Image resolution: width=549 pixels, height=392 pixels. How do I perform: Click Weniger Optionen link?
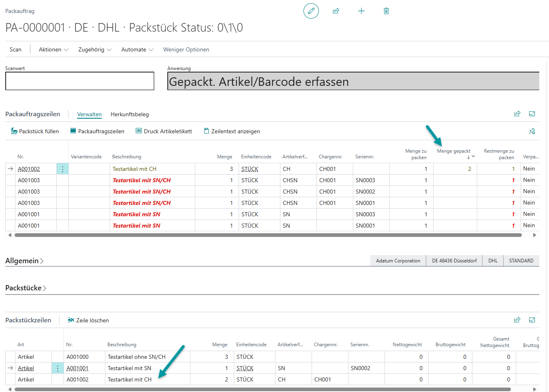[186, 49]
